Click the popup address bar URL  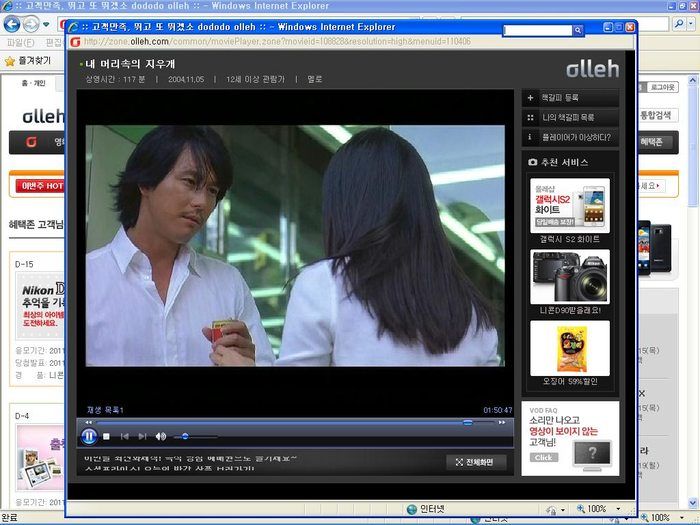[x=277, y=42]
